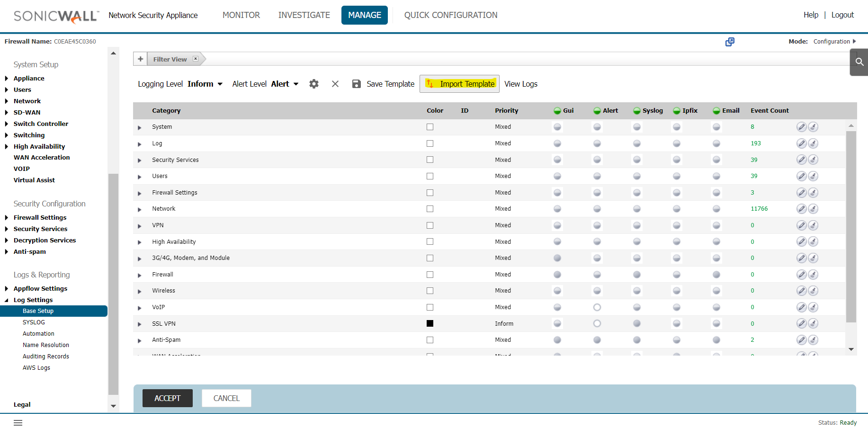Image resolution: width=868 pixels, height=428 pixels.
Task: Open hamburger menu at bottom left
Action: 18,423
